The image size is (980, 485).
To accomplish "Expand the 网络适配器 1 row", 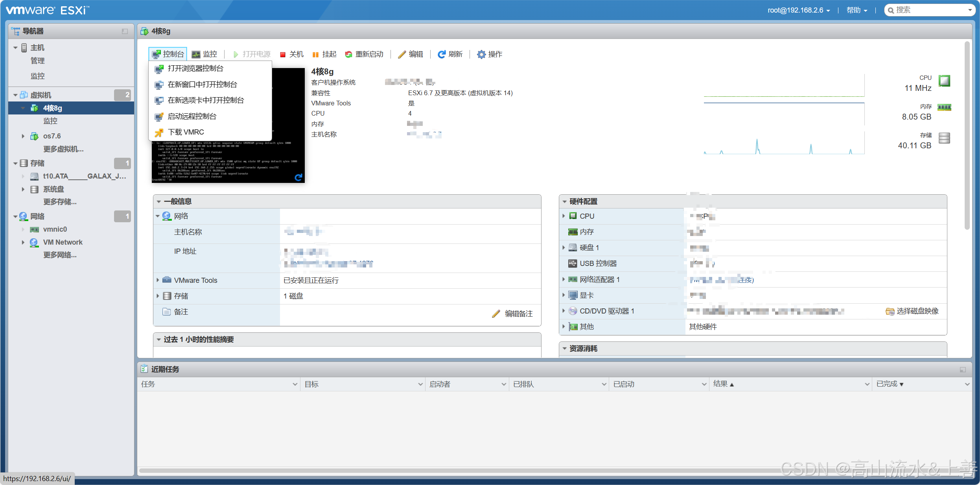I will 564,279.
